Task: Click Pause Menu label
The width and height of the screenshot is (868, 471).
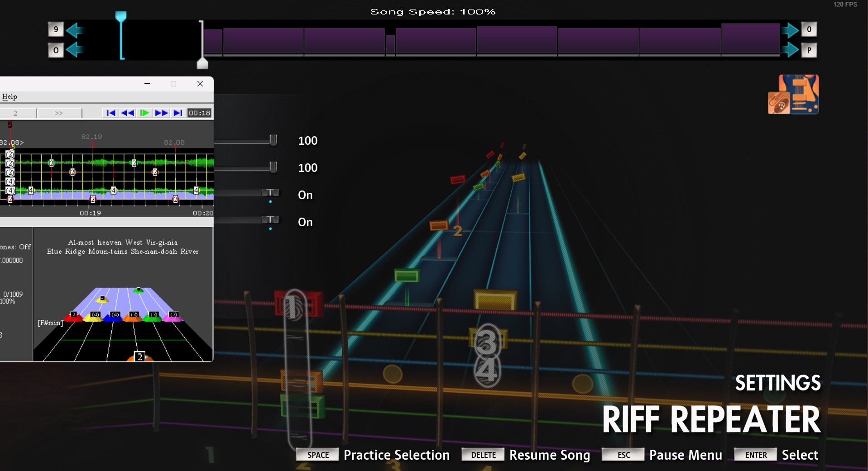Action: 686,455
